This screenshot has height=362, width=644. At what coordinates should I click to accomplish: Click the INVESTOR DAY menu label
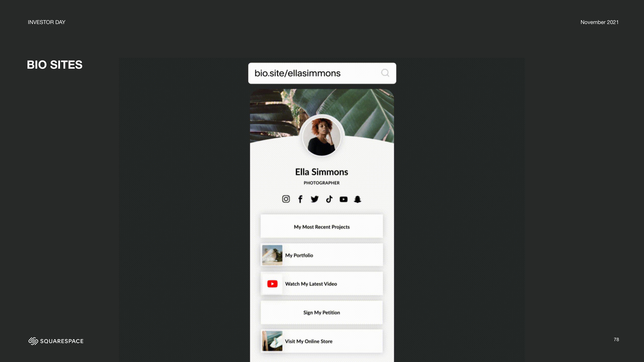(x=46, y=22)
